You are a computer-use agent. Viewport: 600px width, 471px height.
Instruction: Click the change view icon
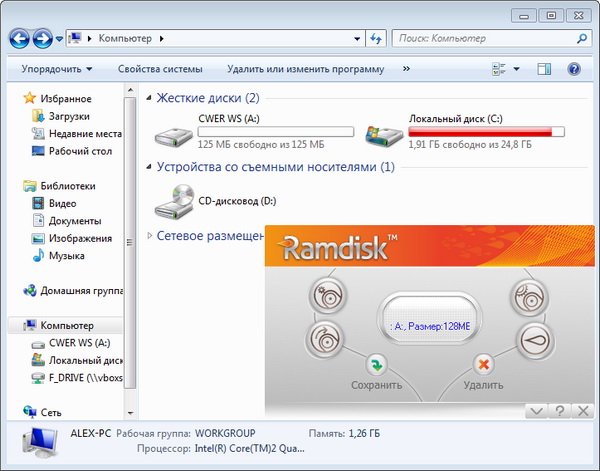click(499, 69)
